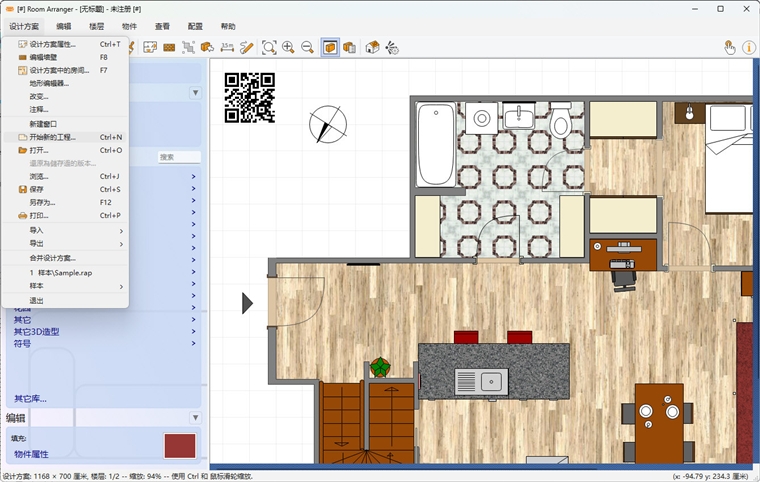
Task: Choose 编辑墙壁 menu entry
Action: click(65, 57)
